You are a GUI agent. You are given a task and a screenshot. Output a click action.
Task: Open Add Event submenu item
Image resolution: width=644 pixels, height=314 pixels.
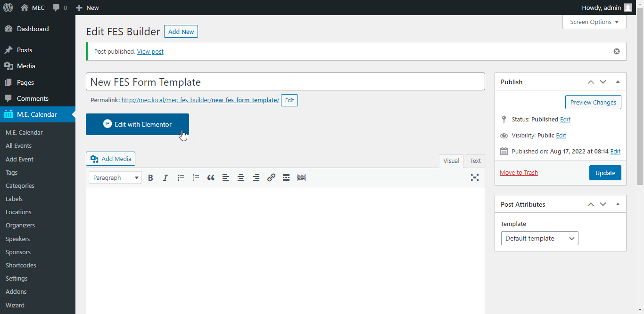pos(19,159)
